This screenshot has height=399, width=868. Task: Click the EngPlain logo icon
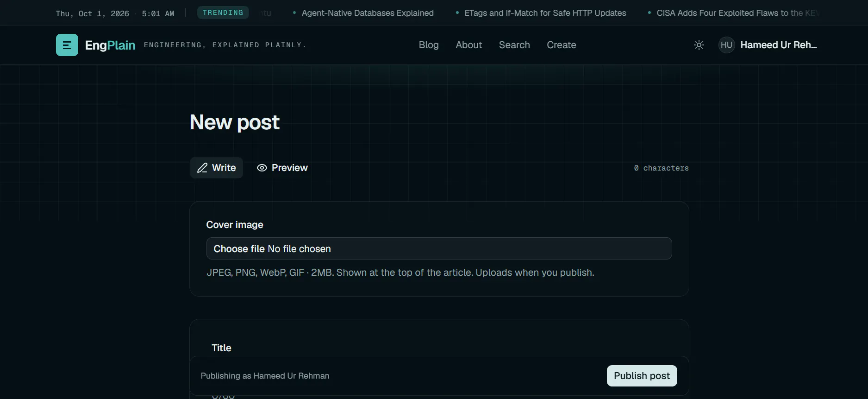pyautogui.click(x=67, y=45)
